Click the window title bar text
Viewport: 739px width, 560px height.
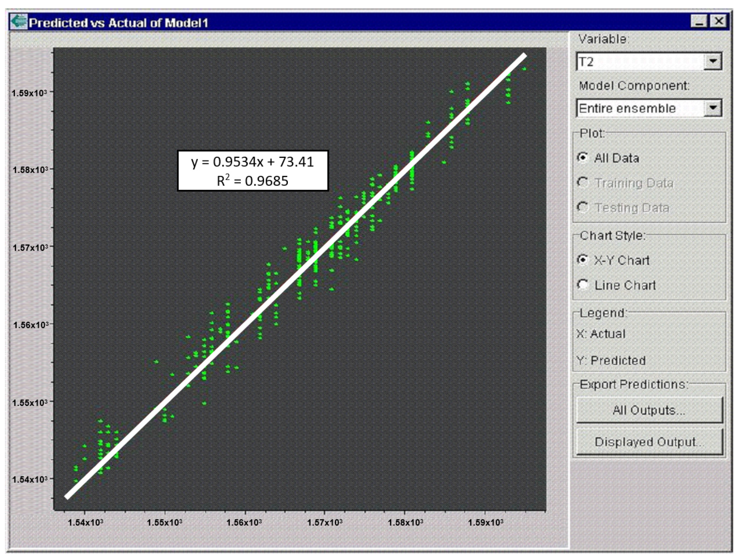(118, 23)
